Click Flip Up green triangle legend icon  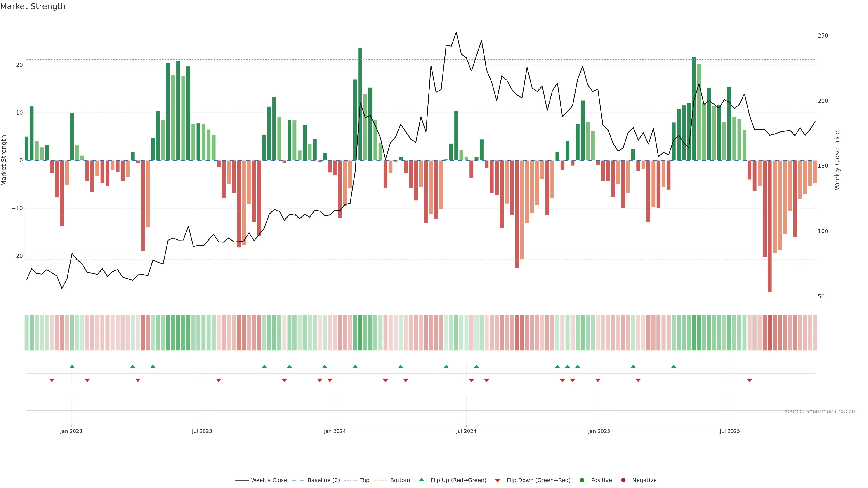[x=421, y=480]
